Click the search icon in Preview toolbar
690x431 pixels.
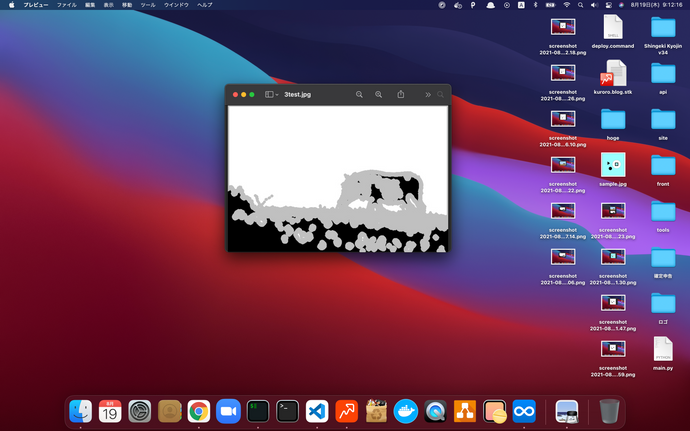(440, 95)
